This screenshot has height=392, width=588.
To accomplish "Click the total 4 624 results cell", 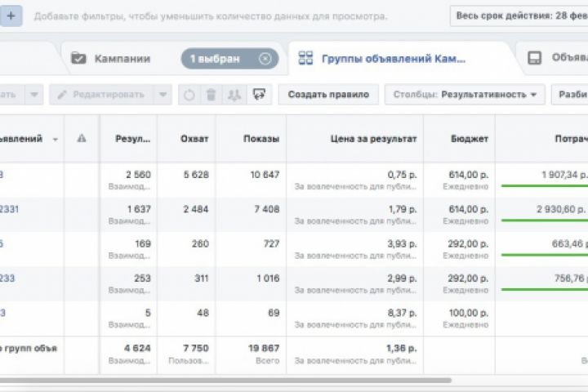I will coord(137,348).
